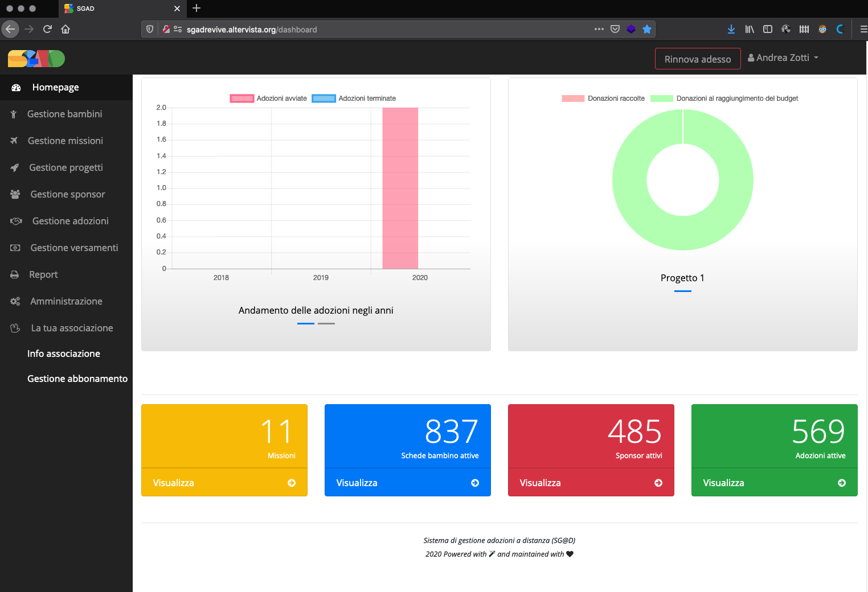Screen dimensions: 868x592
Task: Click the Report printer icon
Action: (15, 274)
